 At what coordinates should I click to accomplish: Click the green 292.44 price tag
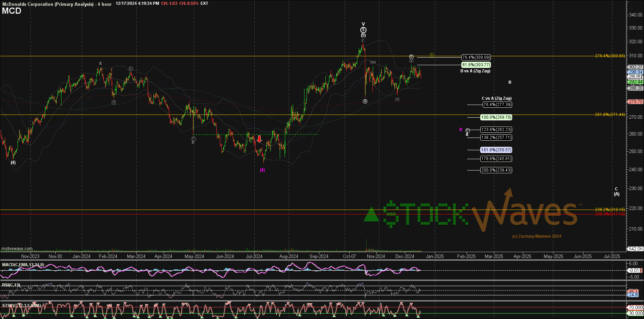pos(635,82)
